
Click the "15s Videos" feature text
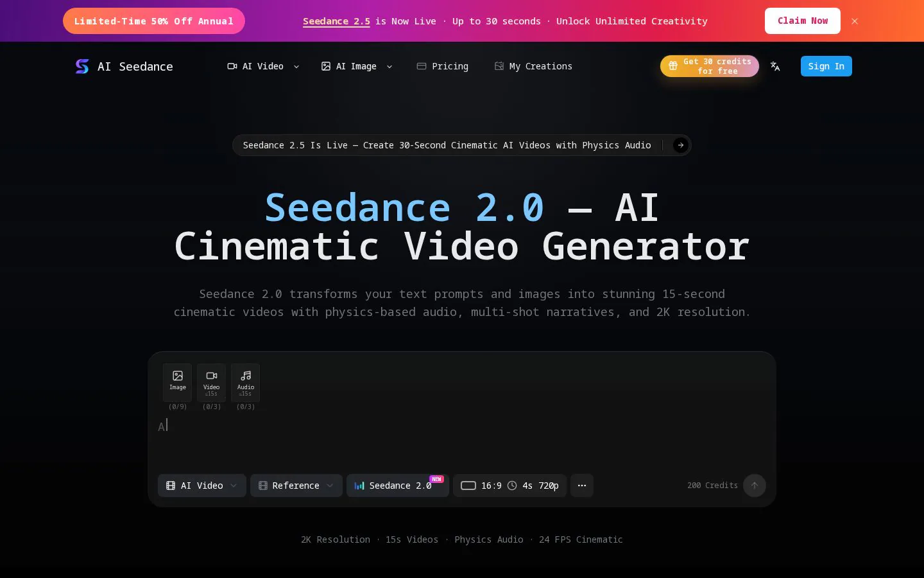click(412, 539)
